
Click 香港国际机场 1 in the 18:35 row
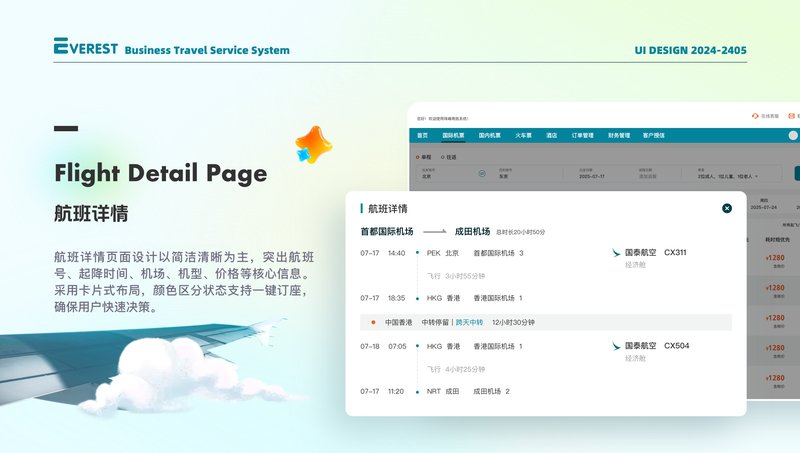(498, 298)
